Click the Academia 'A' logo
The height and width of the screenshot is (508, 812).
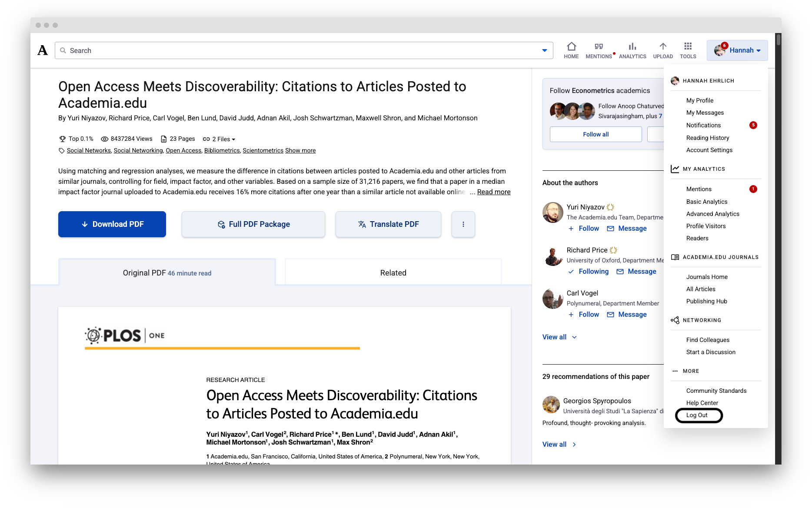click(43, 50)
